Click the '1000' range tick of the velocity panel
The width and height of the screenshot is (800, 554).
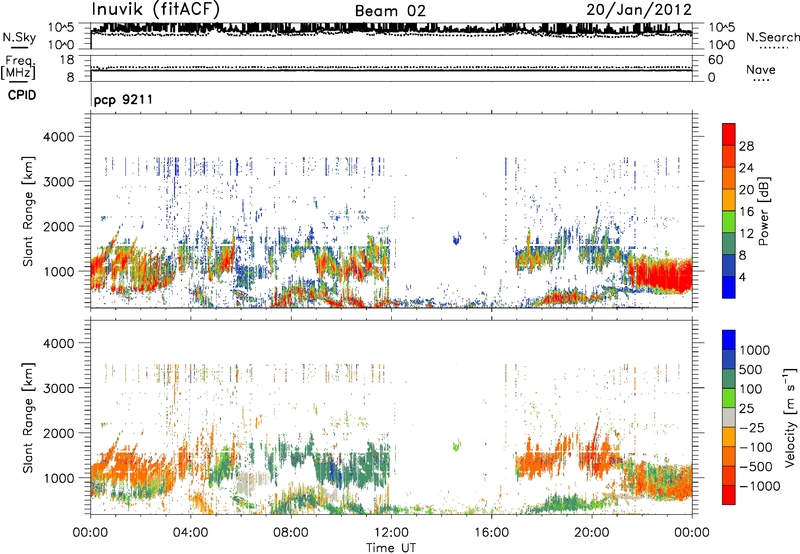pyautogui.click(x=58, y=478)
